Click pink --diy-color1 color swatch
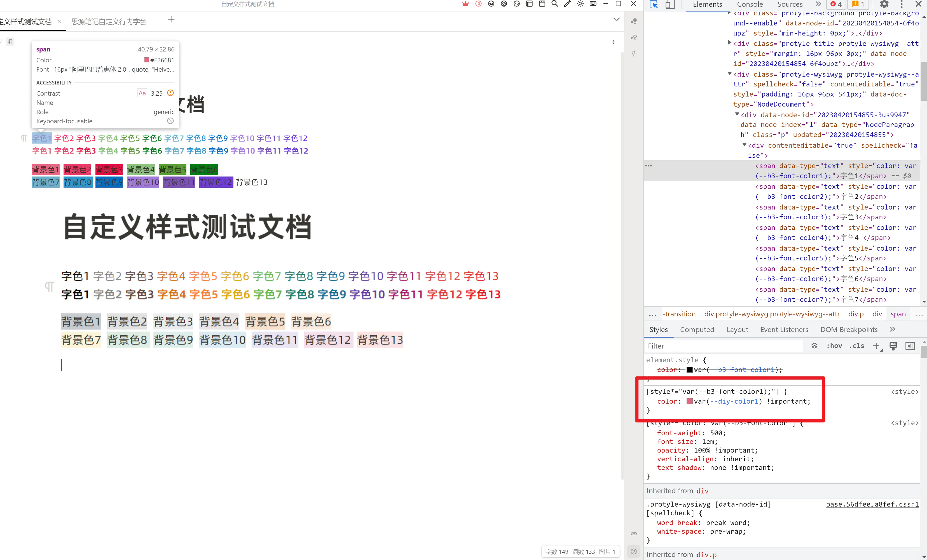The width and height of the screenshot is (927, 560). coord(689,401)
